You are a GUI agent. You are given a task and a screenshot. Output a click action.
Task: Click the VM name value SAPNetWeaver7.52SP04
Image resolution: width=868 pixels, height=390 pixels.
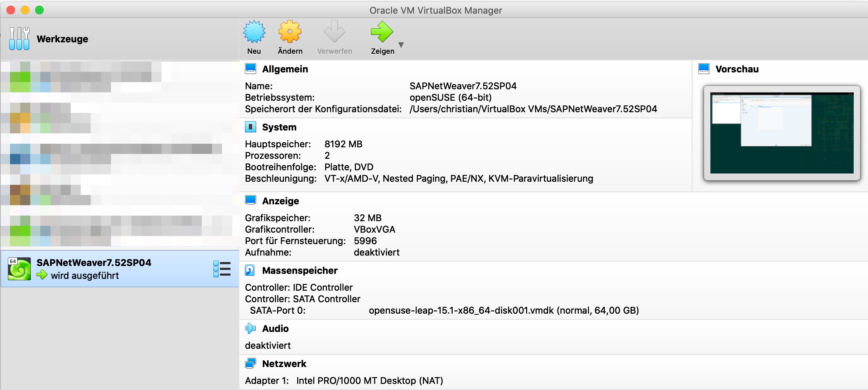click(x=463, y=86)
